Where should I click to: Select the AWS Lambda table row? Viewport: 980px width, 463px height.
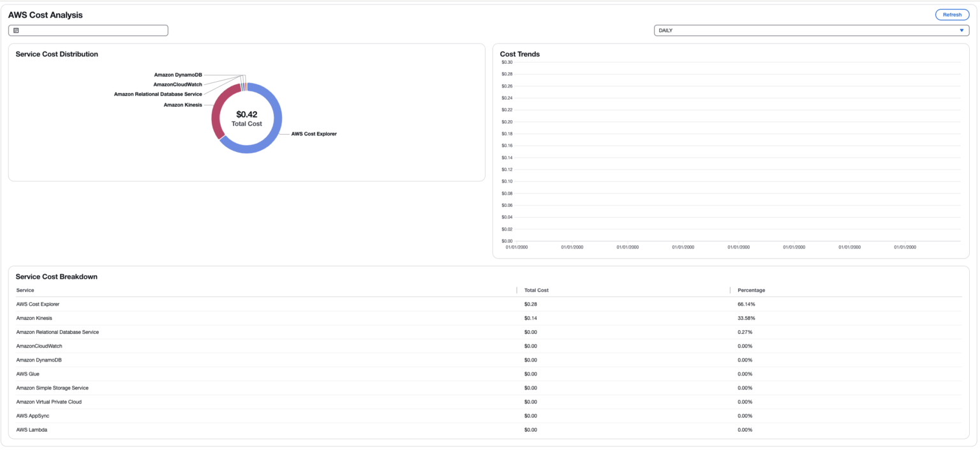pyautogui.click(x=489, y=430)
